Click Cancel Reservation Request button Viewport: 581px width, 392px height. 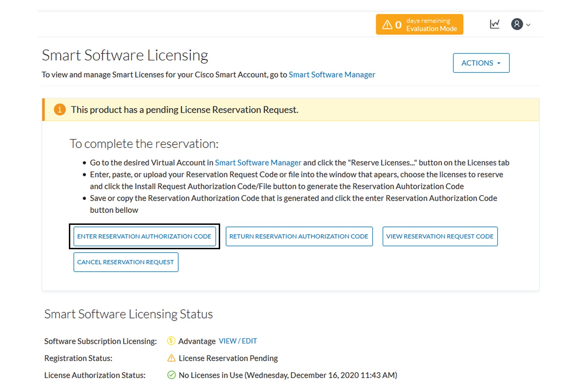tap(126, 262)
